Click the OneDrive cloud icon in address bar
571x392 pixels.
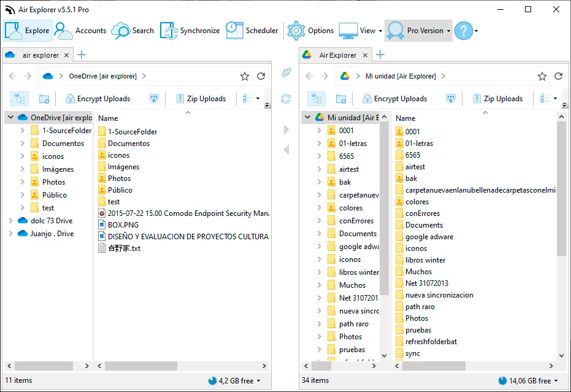point(48,76)
